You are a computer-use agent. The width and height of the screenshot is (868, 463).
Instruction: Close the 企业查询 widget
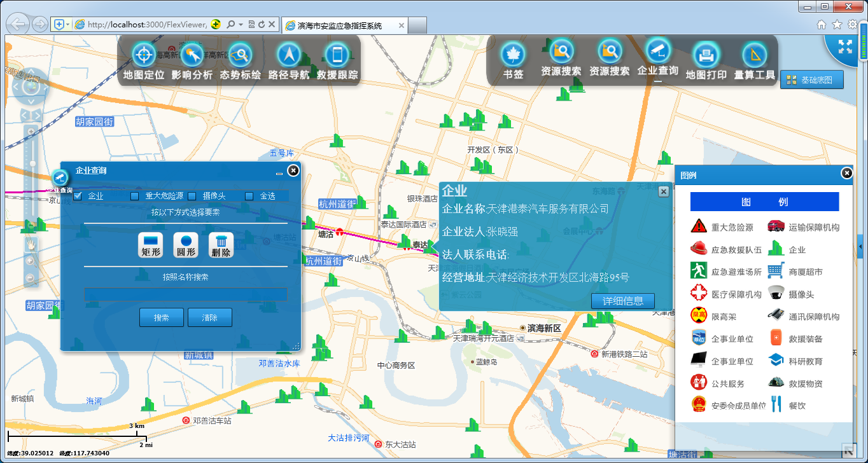point(293,170)
